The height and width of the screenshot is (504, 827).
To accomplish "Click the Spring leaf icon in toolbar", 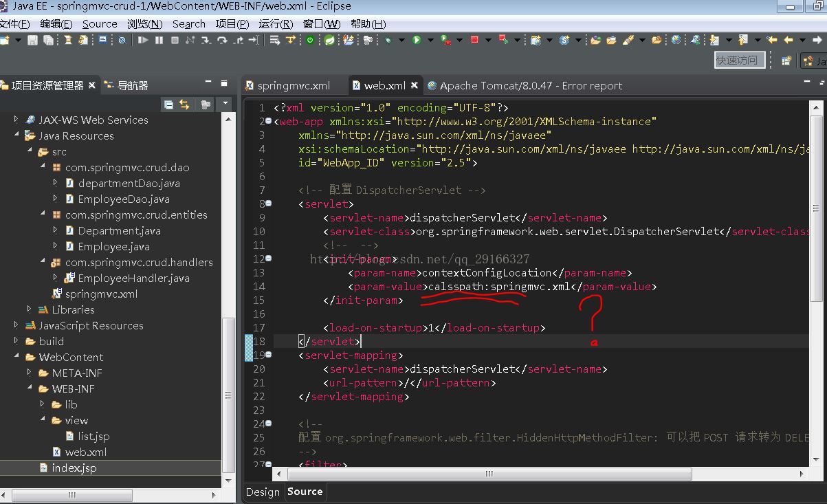I will click(330, 41).
